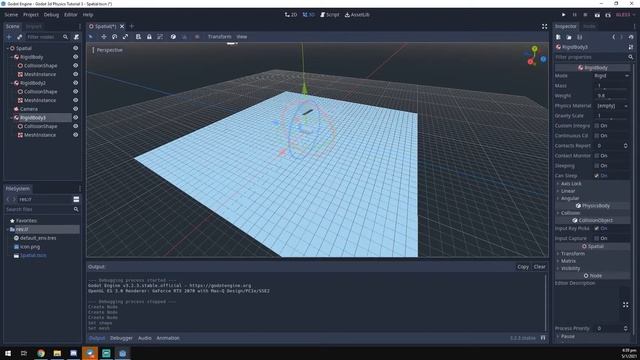Toggle visibility of RigidBody node

76,57
